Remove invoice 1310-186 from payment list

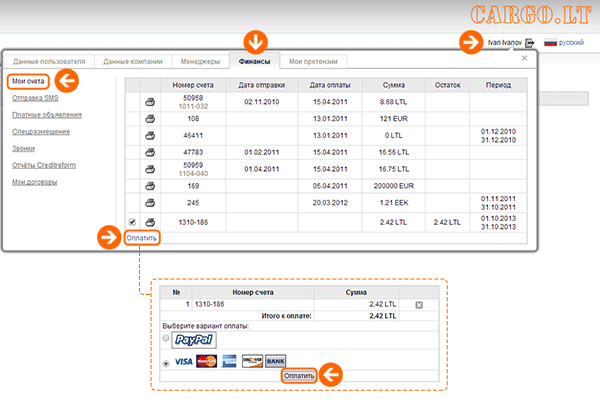(419, 304)
